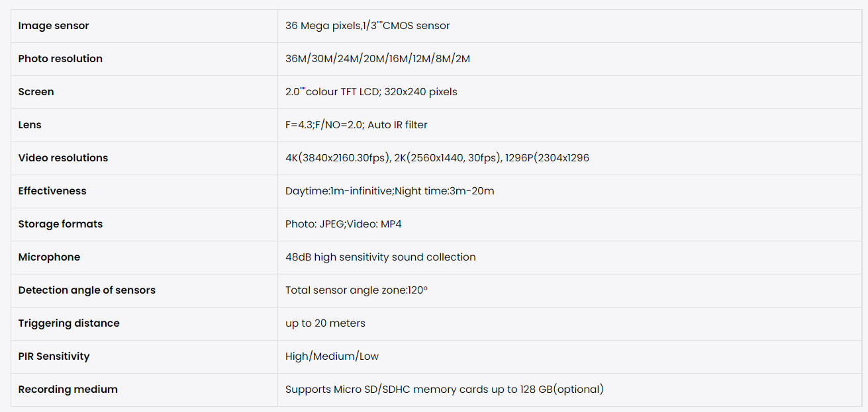Click the Video resolutions label
Screen dimensions: 868x412
pos(63,158)
